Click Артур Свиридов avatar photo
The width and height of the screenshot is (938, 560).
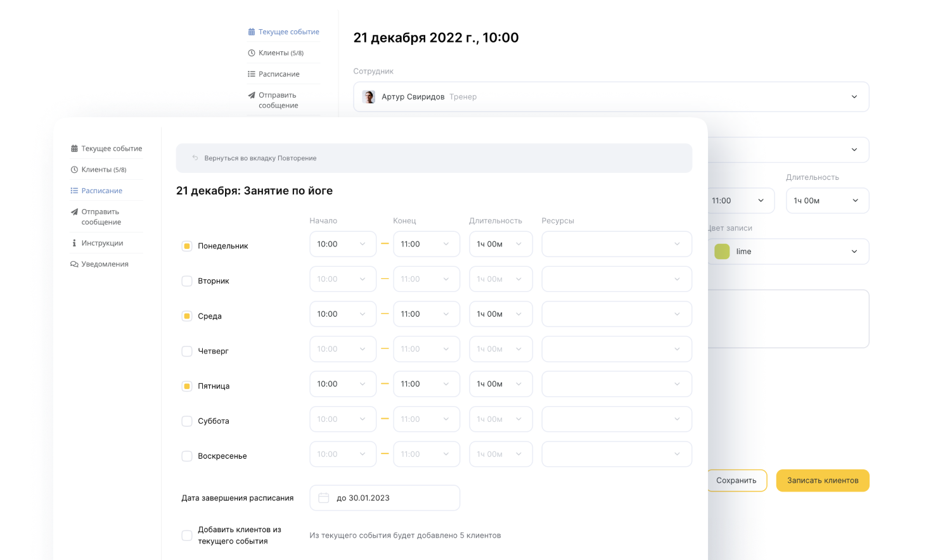coord(369,97)
